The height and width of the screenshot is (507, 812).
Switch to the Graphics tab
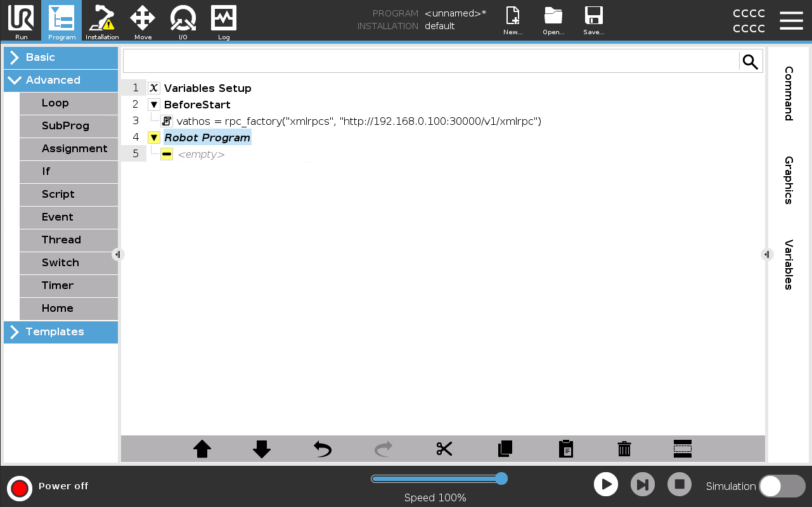tap(788, 183)
